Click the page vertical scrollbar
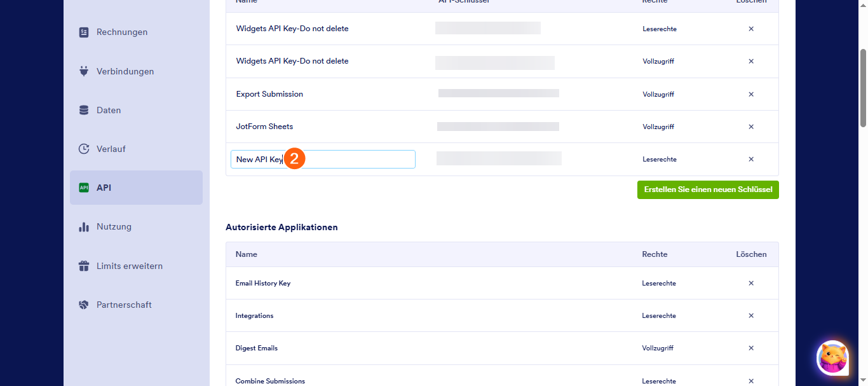This screenshot has width=868, height=386. click(863, 87)
